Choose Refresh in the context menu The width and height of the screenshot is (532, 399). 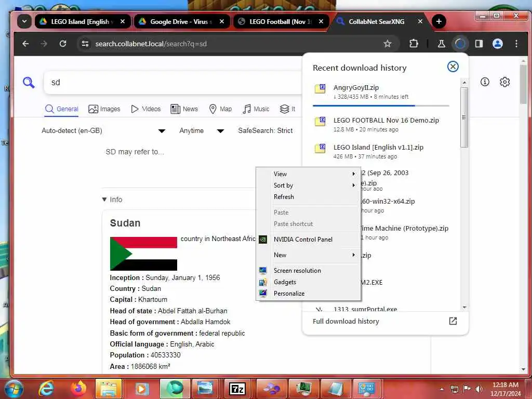tap(309, 197)
